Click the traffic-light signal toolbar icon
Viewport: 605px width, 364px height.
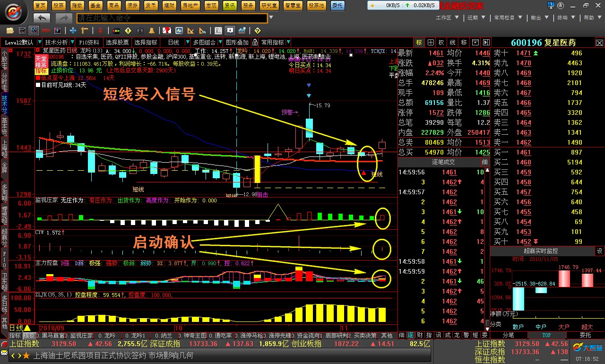pos(116,31)
